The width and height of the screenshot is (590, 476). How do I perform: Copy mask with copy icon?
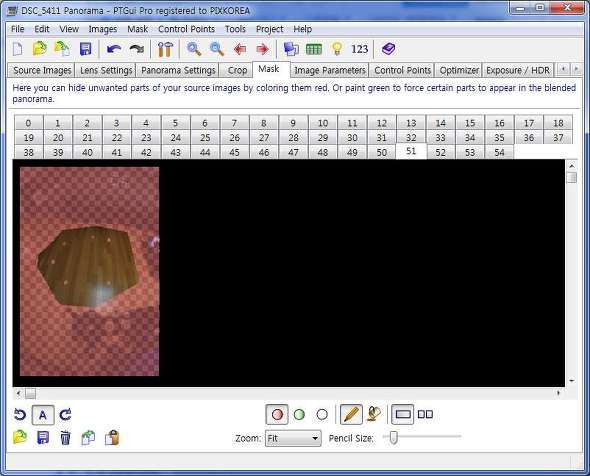pyautogui.click(x=88, y=438)
